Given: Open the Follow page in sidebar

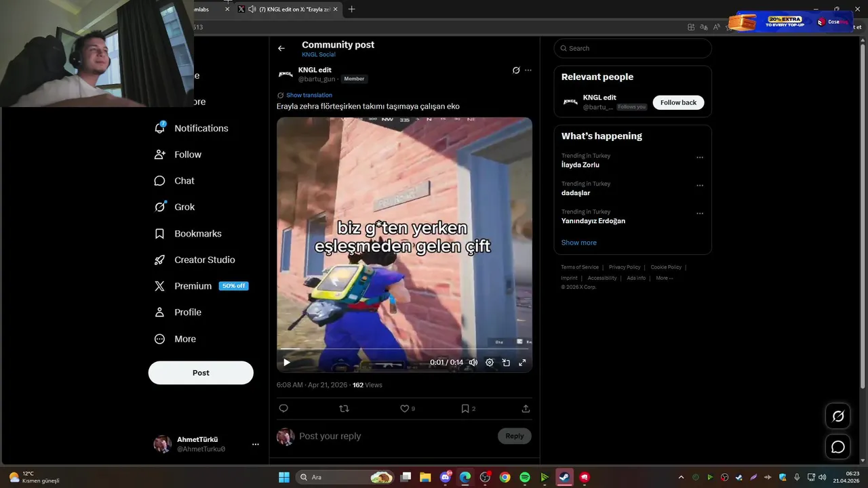Looking at the screenshot, I should tap(178, 155).
